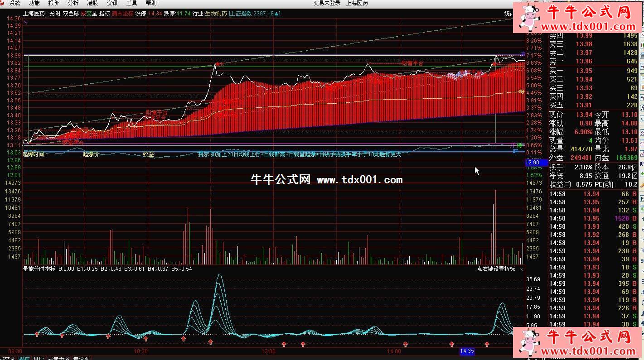Viewport: 644px width, 360px height.
Task: Switch to the 量比 bottom tab
Action: pos(39,358)
